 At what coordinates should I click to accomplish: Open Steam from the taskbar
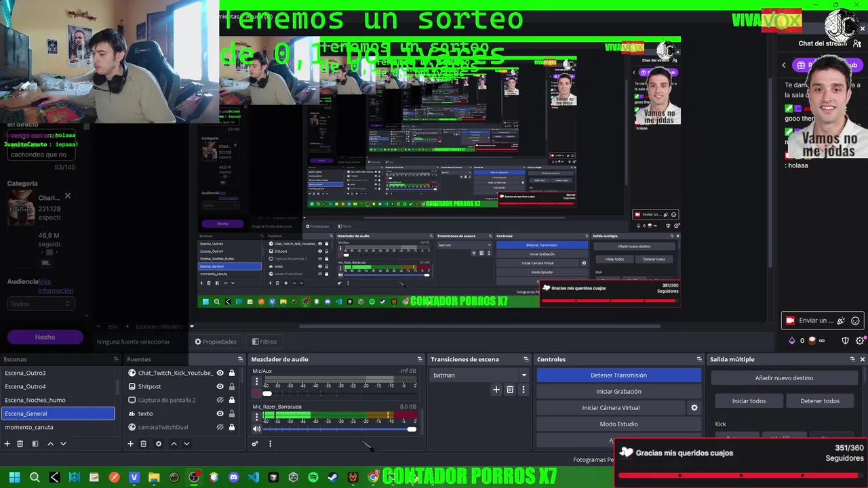[333, 477]
